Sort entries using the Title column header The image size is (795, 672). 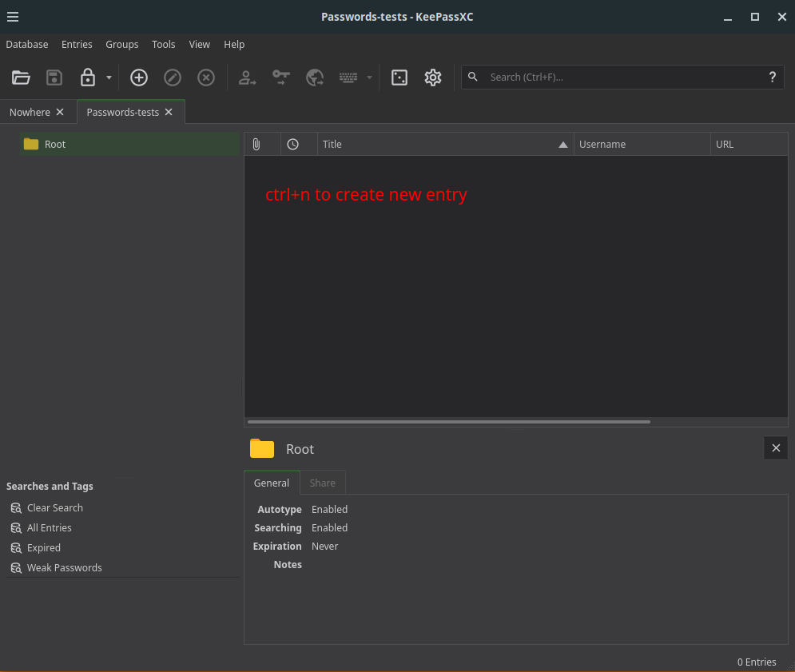(x=443, y=145)
